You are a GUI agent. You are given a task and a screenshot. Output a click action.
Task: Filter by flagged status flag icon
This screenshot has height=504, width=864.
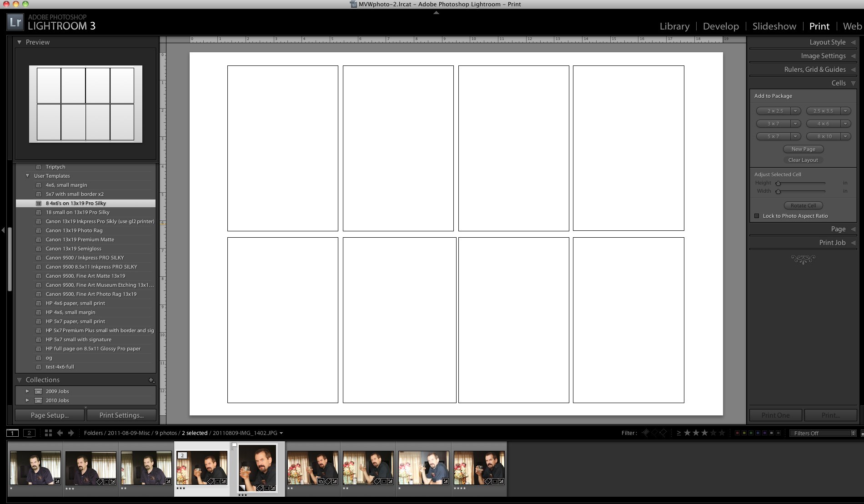(645, 433)
